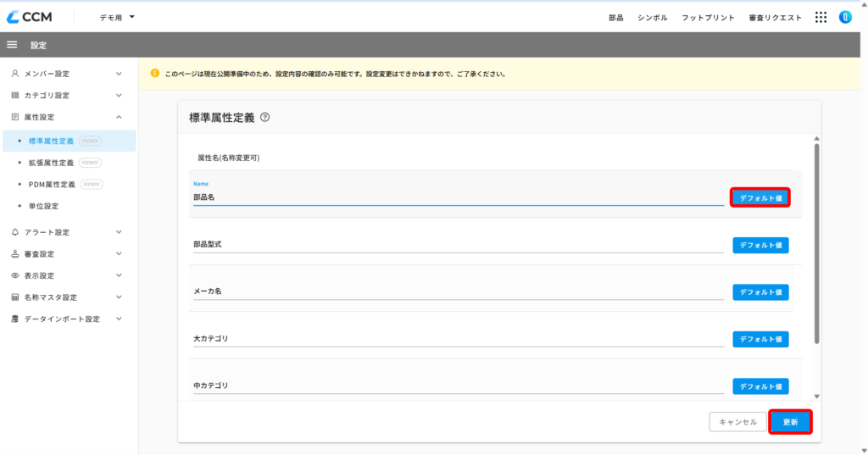Screen dimensions: 868x455
Task: Expand 表示設定 chevron
Action: tap(119, 275)
